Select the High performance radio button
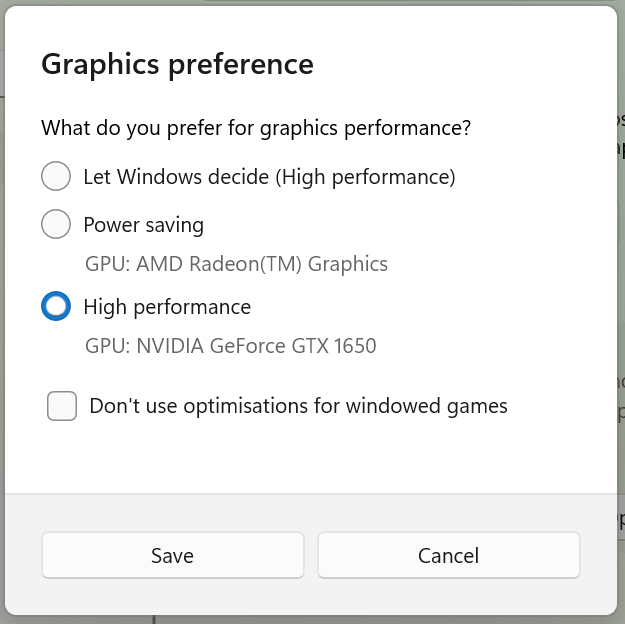The width and height of the screenshot is (625, 624). 56,306
